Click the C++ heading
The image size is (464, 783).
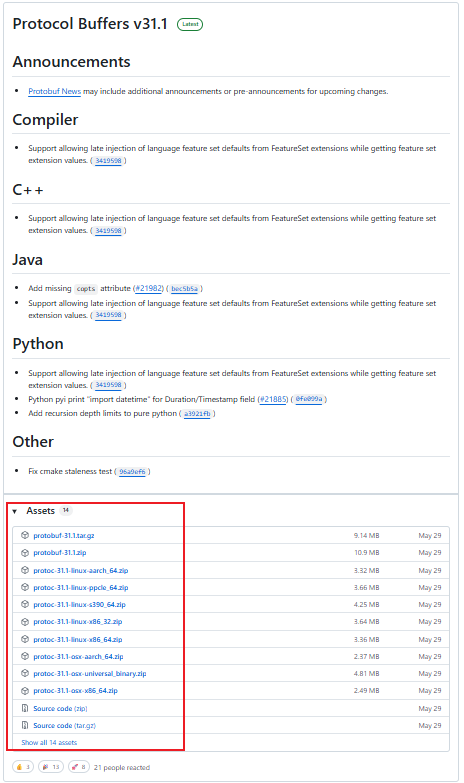[x=28, y=190]
